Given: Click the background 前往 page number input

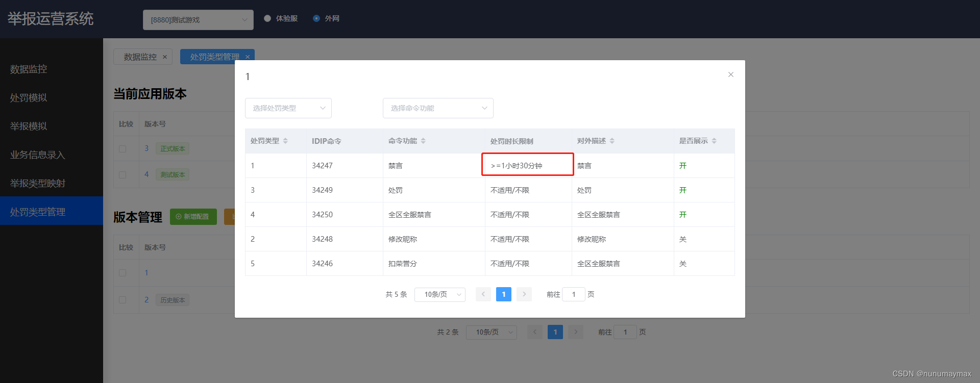Looking at the screenshot, I should point(625,332).
